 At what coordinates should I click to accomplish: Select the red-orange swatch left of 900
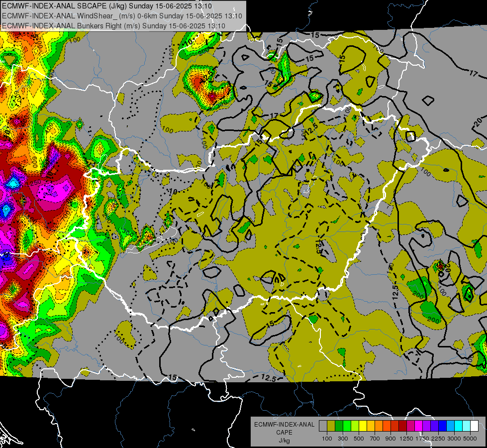coord(387,426)
